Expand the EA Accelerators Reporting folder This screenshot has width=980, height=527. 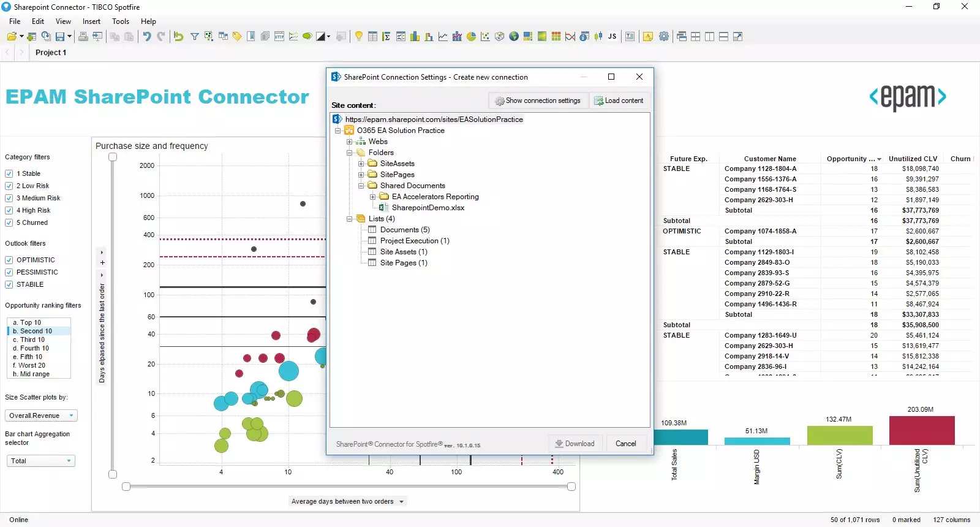coord(372,197)
